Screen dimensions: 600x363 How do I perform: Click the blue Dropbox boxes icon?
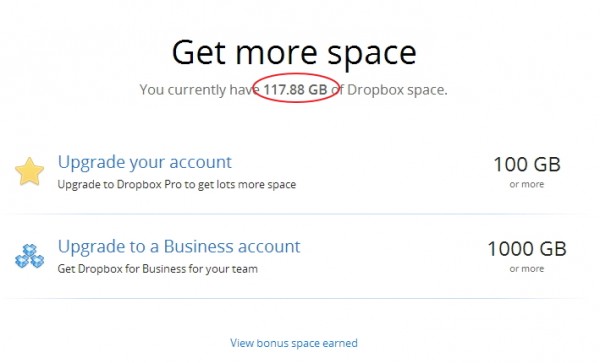(29, 256)
